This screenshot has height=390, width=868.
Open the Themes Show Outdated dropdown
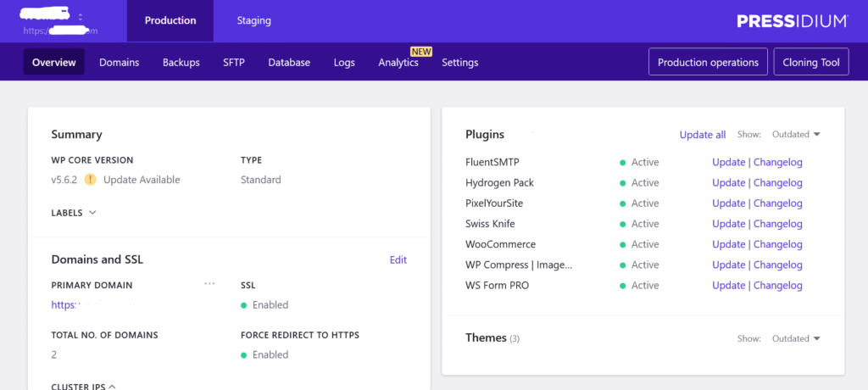796,338
